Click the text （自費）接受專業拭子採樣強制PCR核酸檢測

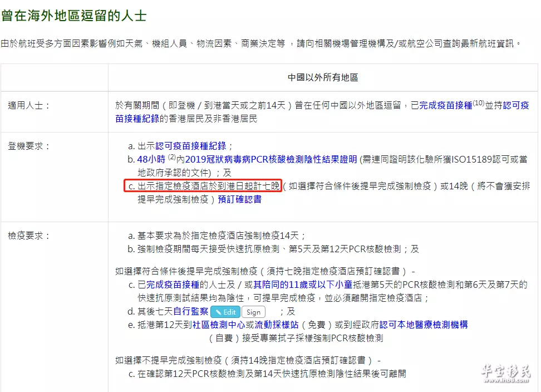[296, 338]
